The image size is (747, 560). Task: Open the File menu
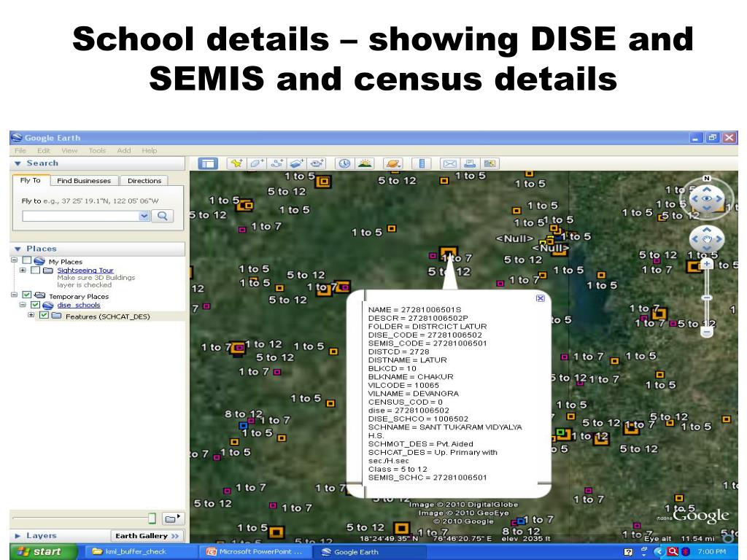[20, 150]
